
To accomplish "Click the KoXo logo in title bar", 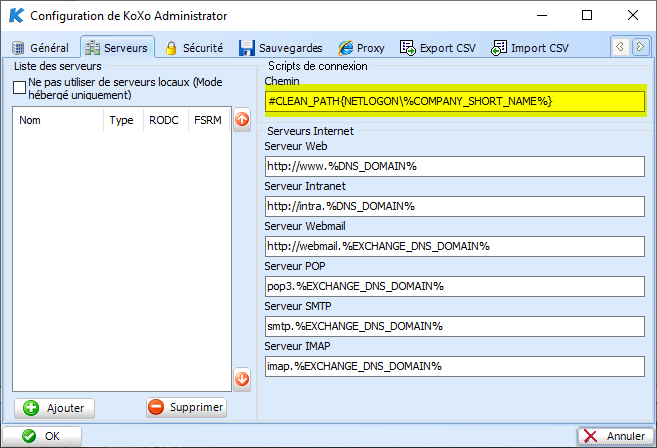I will 16,16.
